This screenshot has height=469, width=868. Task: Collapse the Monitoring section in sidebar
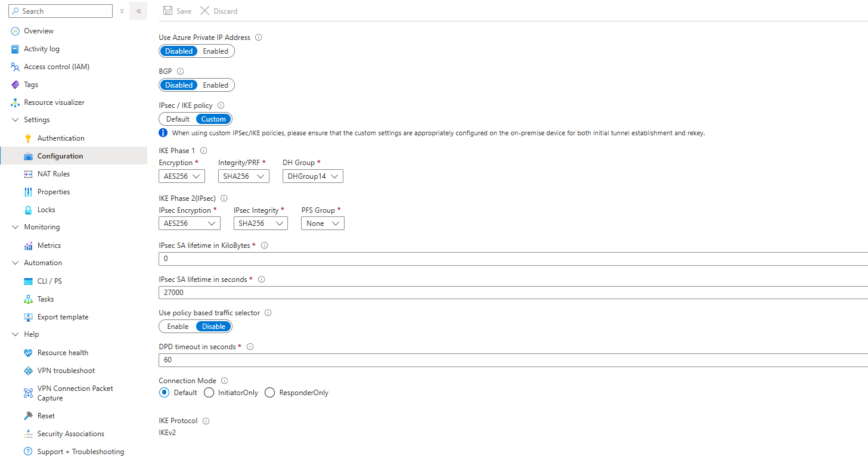(15, 227)
